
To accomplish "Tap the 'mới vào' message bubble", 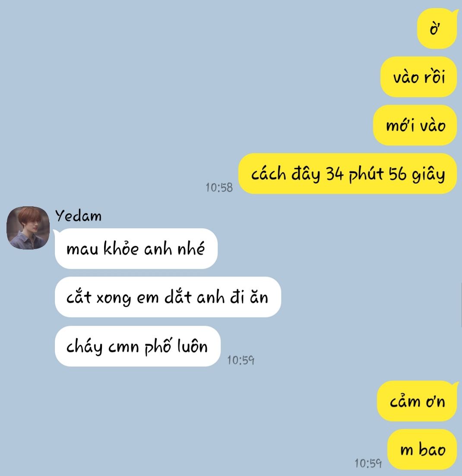I will (x=415, y=125).
